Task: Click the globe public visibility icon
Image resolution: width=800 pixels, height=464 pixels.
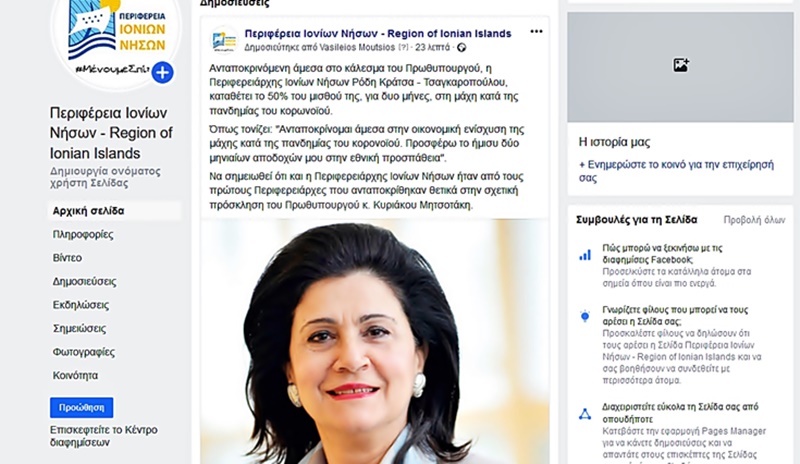Action: coord(462,47)
